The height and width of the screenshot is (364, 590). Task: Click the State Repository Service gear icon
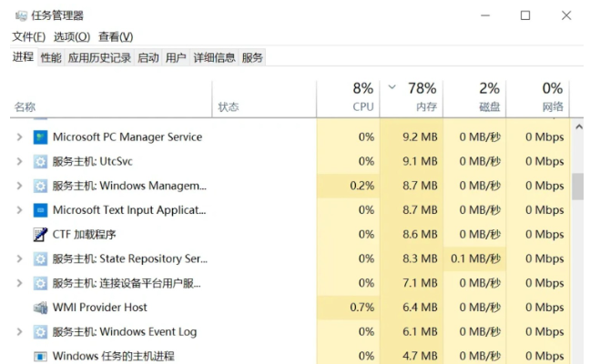click(40, 258)
